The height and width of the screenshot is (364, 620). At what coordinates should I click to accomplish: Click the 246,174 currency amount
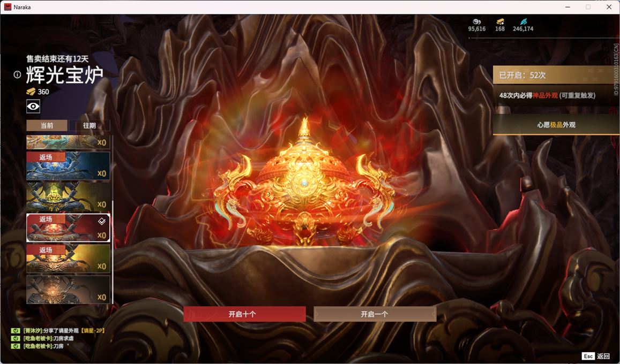(x=523, y=29)
